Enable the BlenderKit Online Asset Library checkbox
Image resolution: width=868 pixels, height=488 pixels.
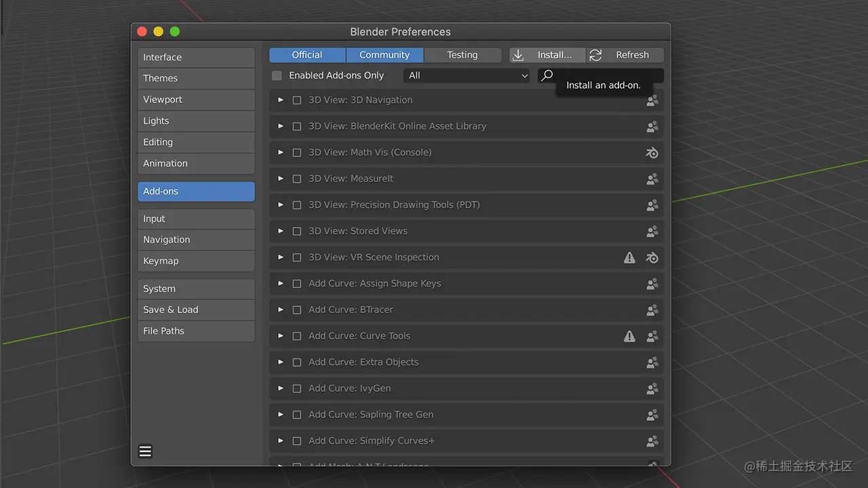point(297,127)
